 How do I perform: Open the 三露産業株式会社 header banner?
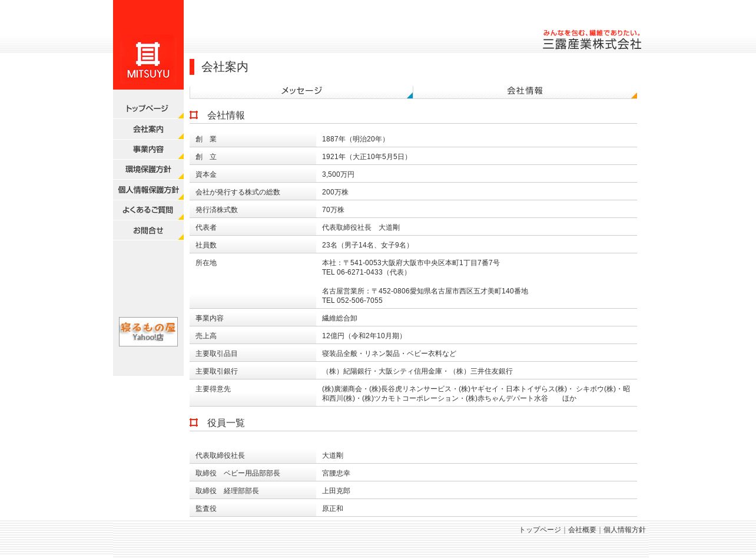pyautogui.click(x=592, y=39)
